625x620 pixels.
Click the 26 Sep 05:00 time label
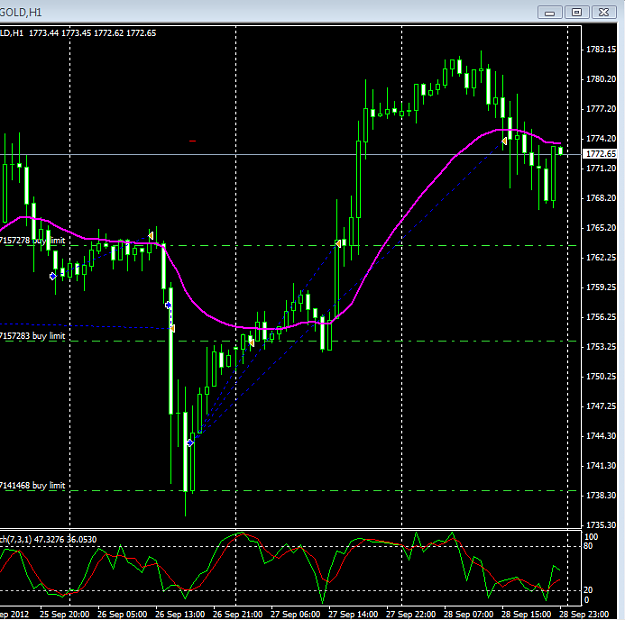122,614
